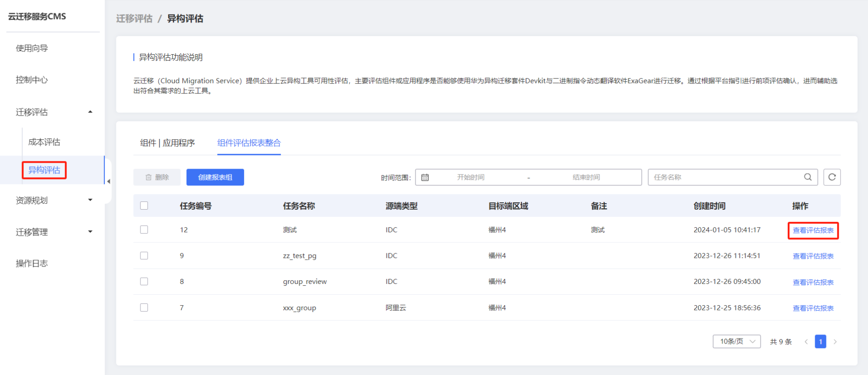868x375 pixels.
Task: Click the 任务名称 column header
Action: point(299,206)
